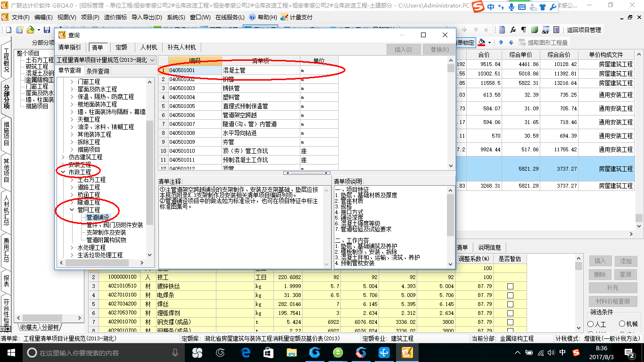Click the 清单 list vertical scrollbar
This screenshot has height=362, width=644.
pos(451,112)
